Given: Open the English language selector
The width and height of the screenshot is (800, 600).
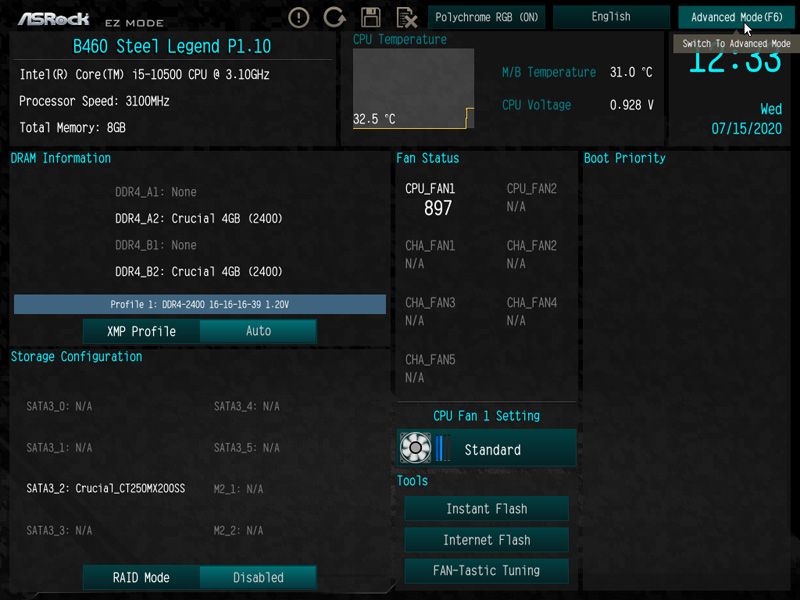Looking at the screenshot, I should point(611,17).
